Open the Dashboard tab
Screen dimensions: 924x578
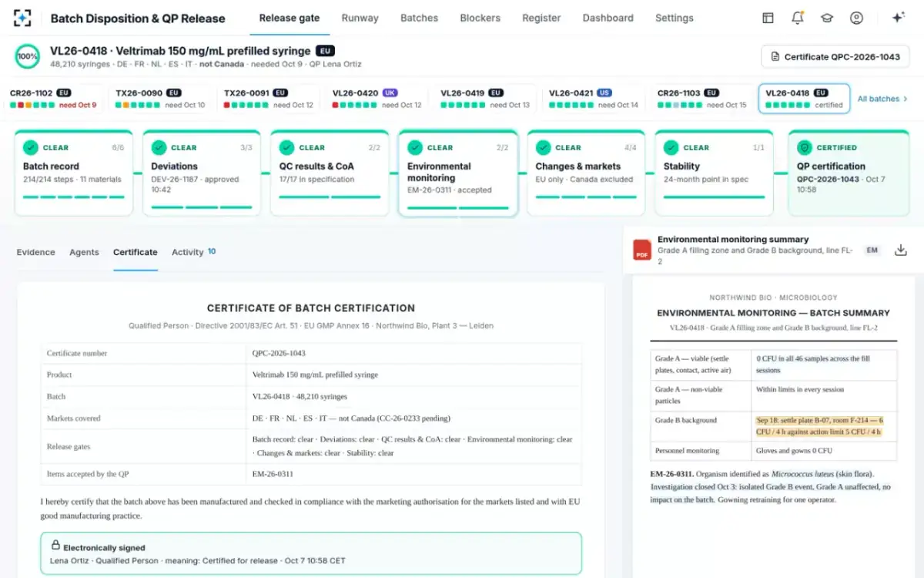(x=608, y=18)
